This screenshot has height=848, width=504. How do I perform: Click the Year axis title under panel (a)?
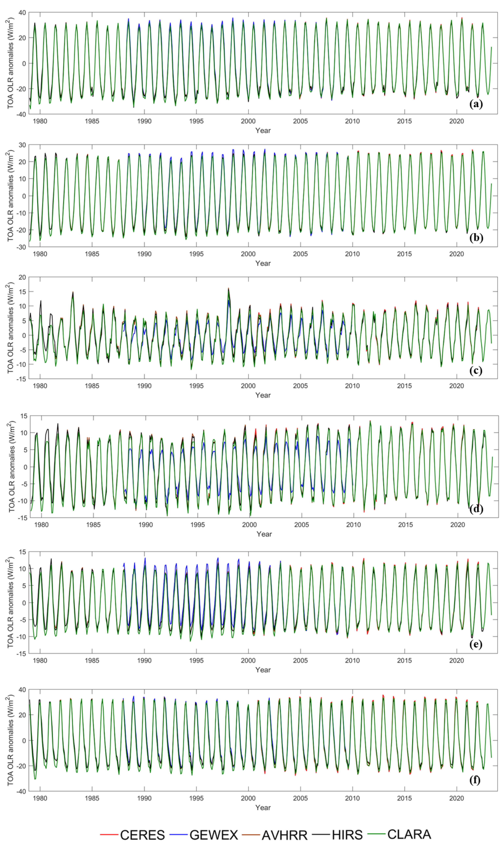[263, 131]
